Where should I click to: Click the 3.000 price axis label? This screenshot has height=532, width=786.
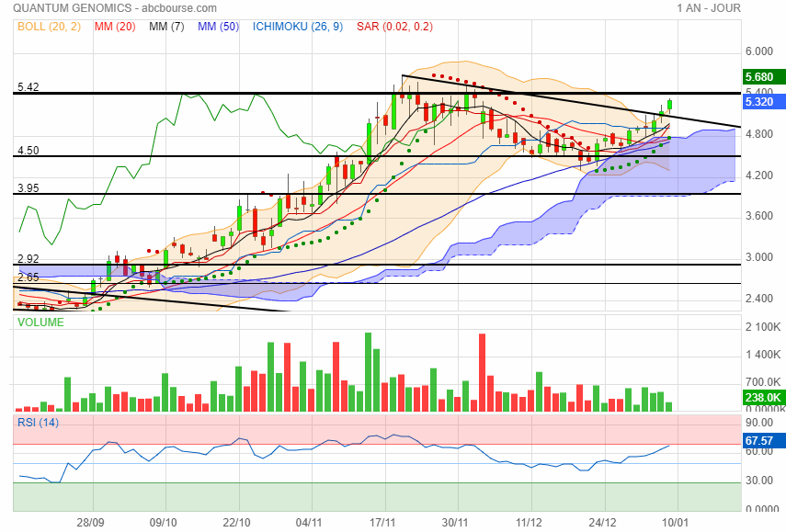point(759,257)
